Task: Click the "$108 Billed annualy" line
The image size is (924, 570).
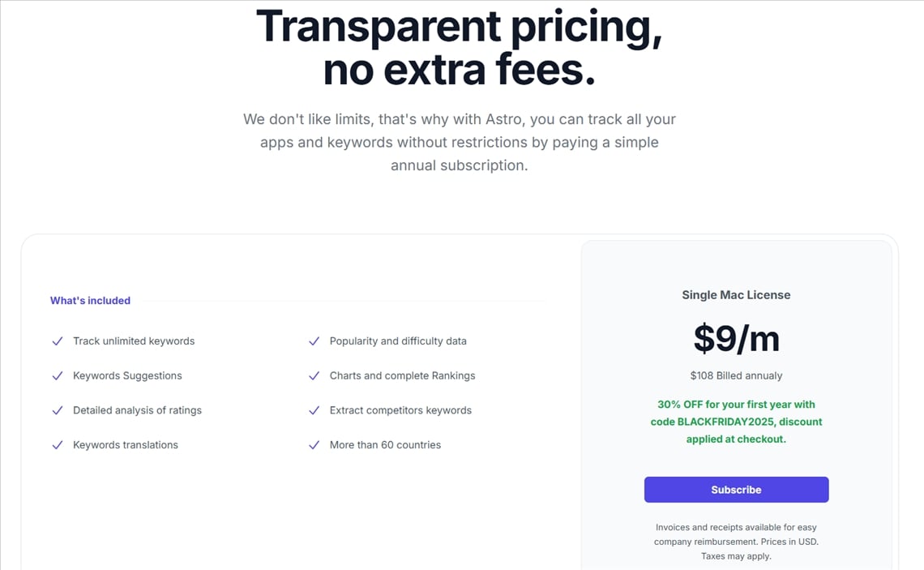Action: pyautogui.click(x=736, y=375)
